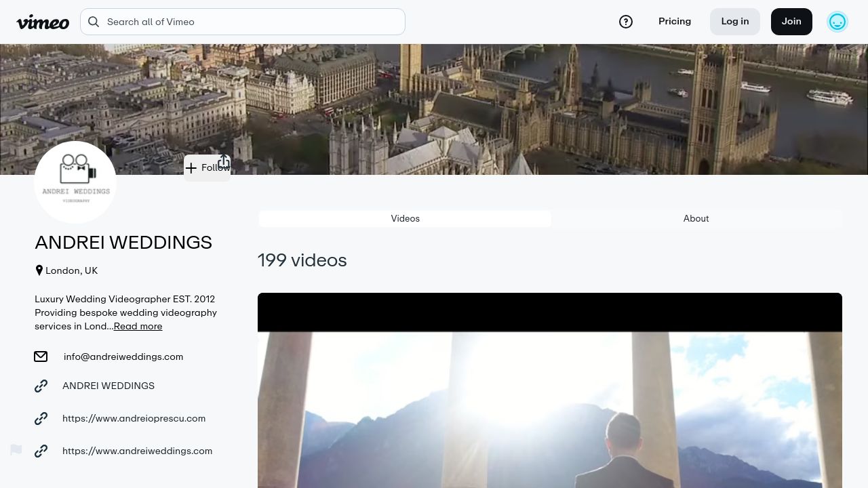Click the email envelope icon
The width and height of the screenshot is (868, 488).
41,357
